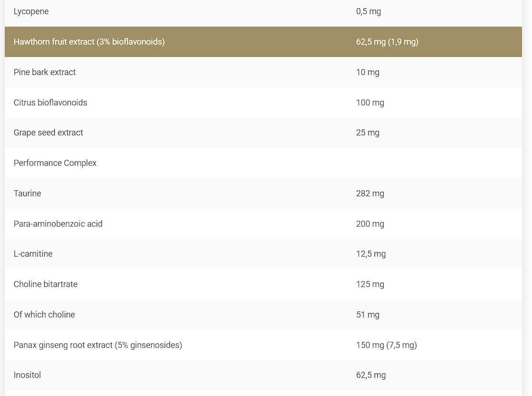The width and height of the screenshot is (532, 396).
Task: Click the Grape seed extract label
Action: pyautogui.click(x=48, y=133)
